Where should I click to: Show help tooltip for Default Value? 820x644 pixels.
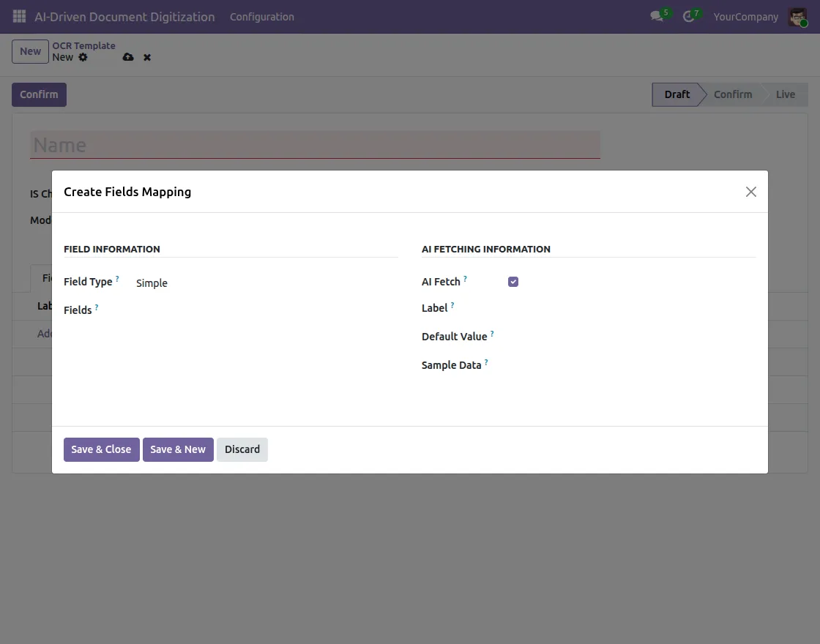[x=492, y=334]
